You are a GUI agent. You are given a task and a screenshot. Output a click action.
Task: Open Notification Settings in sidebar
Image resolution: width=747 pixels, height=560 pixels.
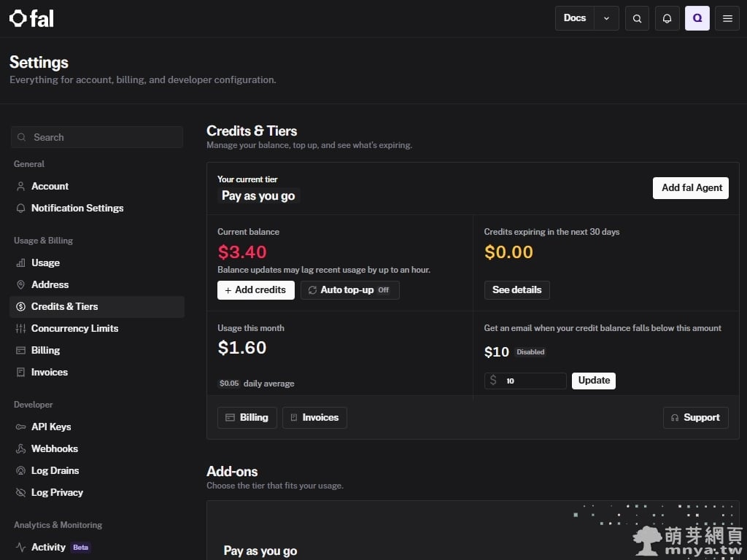click(x=97, y=208)
